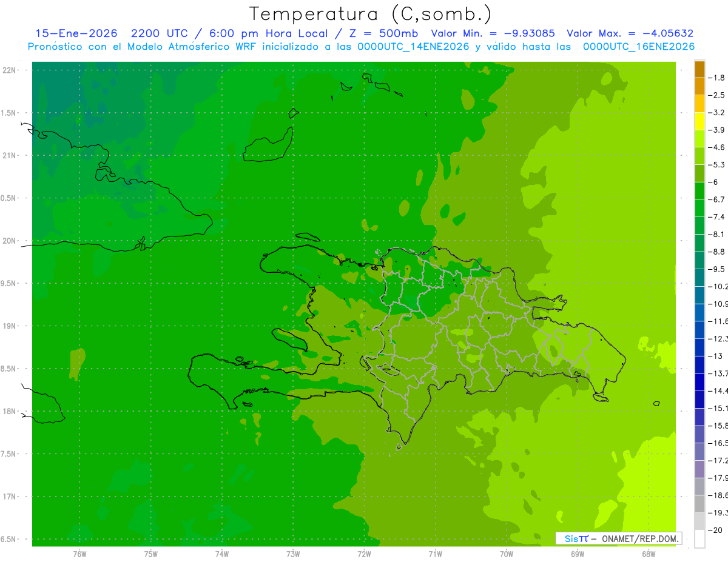
Task: Pick the white swatch below -20
Action: [699, 538]
